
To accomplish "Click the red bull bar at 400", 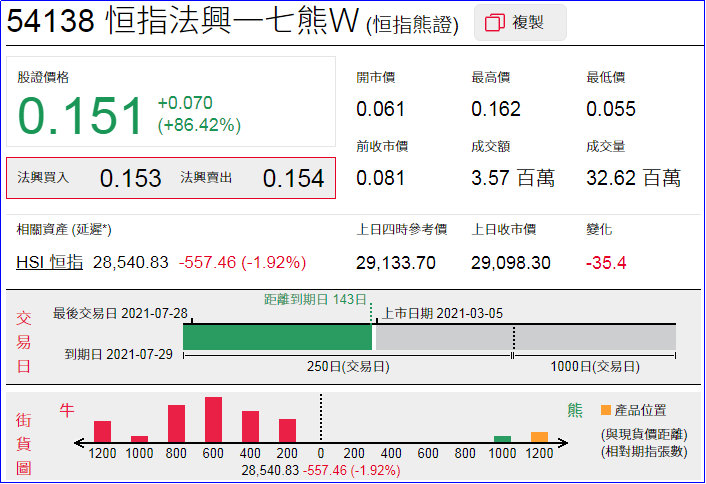I will pos(250,427).
